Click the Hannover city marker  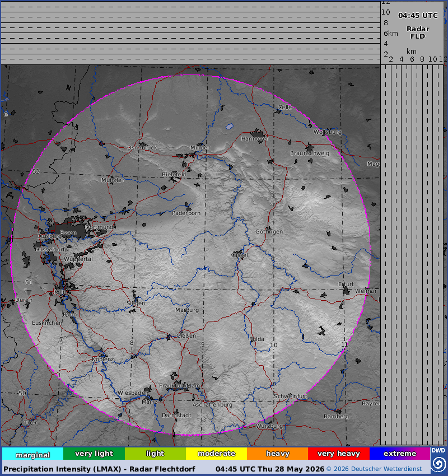point(258,134)
